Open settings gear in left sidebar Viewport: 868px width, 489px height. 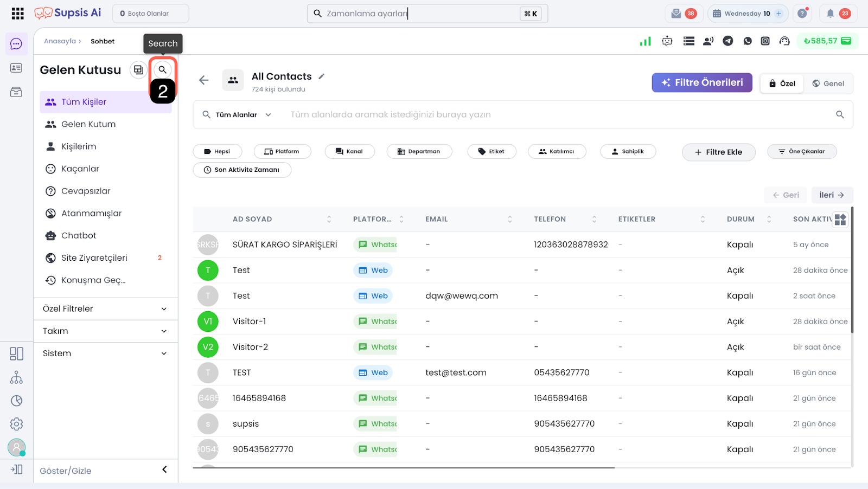[16, 424]
